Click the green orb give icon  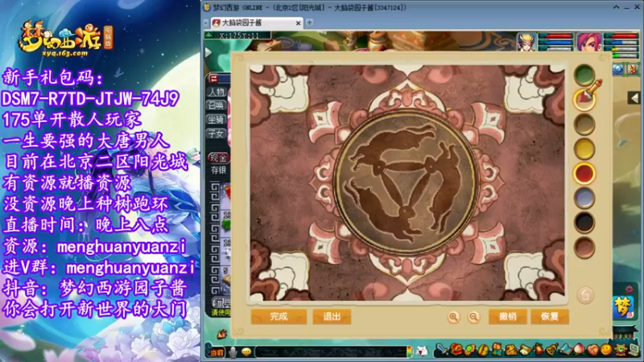point(470,350)
